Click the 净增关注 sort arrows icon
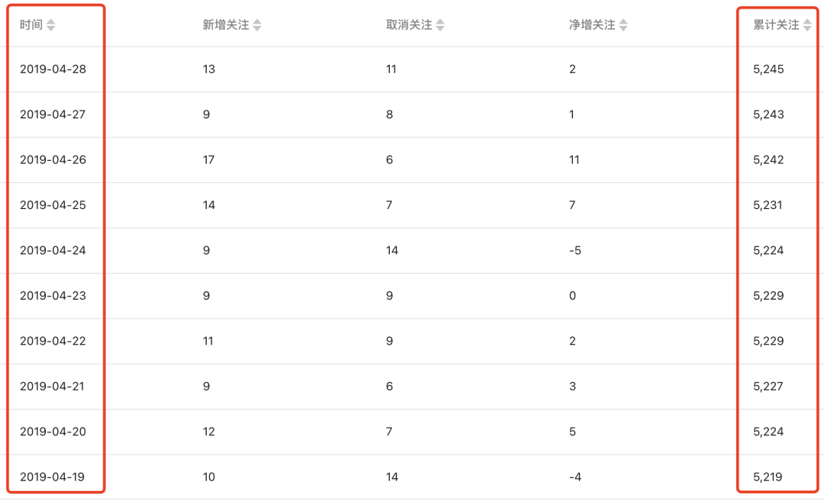 click(623, 25)
